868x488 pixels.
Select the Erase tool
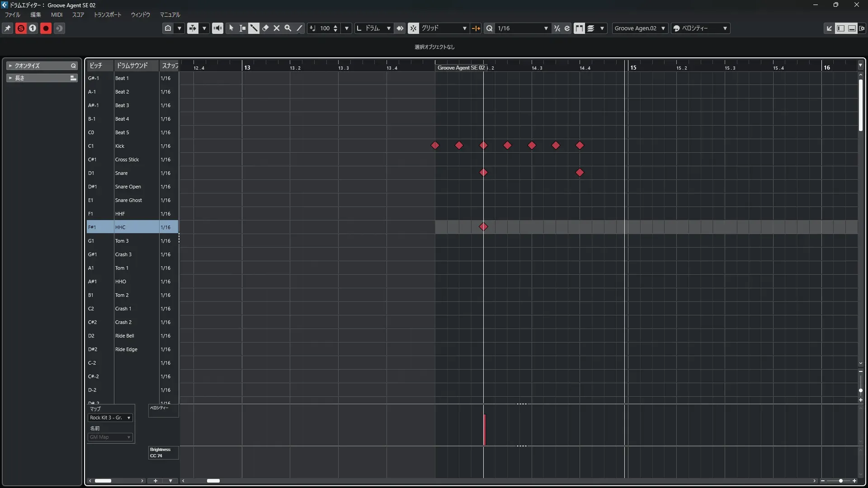[265, 28]
